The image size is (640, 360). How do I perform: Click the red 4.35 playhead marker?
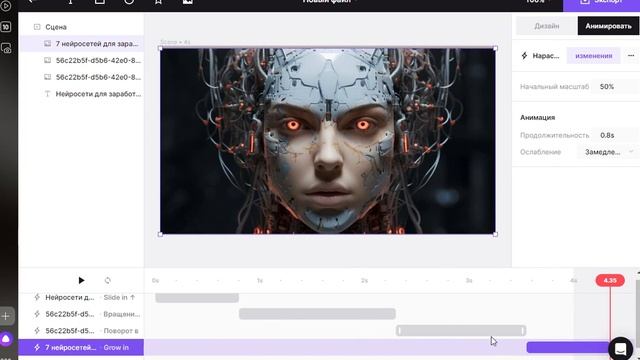[x=610, y=280]
